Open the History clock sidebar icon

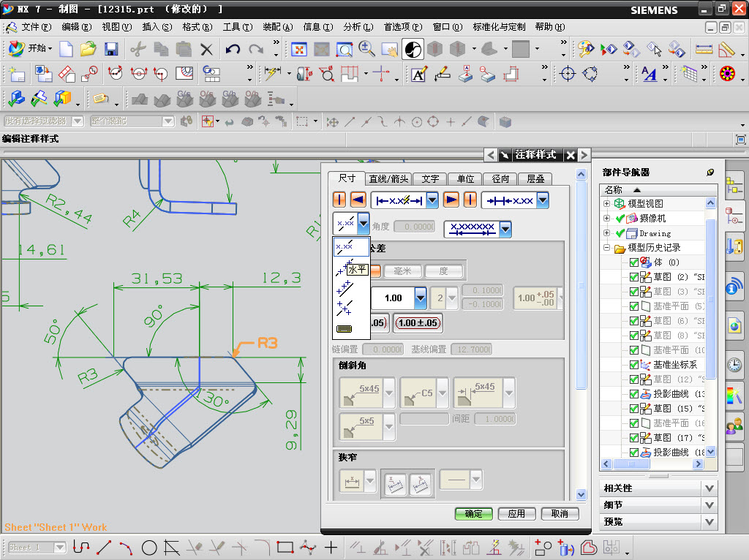tap(734, 365)
